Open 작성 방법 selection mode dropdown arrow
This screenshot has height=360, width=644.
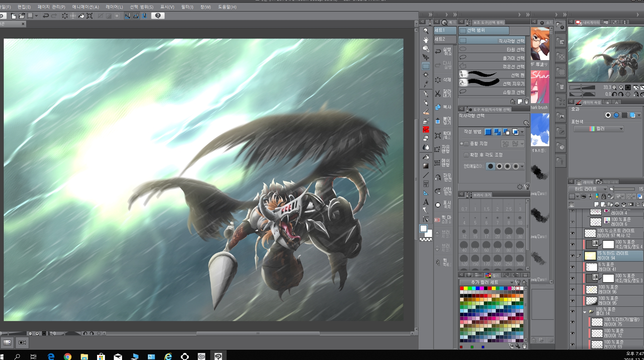click(x=522, y=132)
